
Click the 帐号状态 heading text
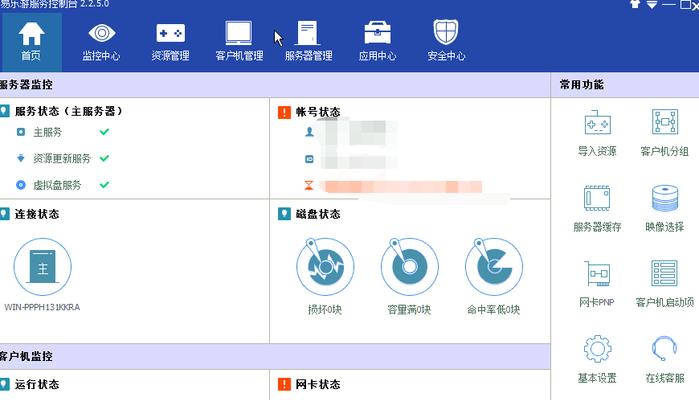coord(318,112)
